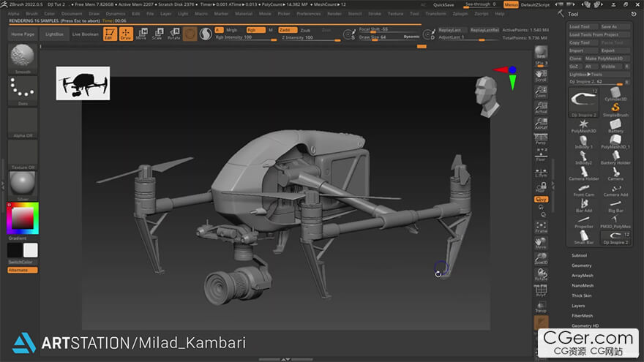
Task: Adjust the Focal Shift slider
Action: tap(389, 29)
